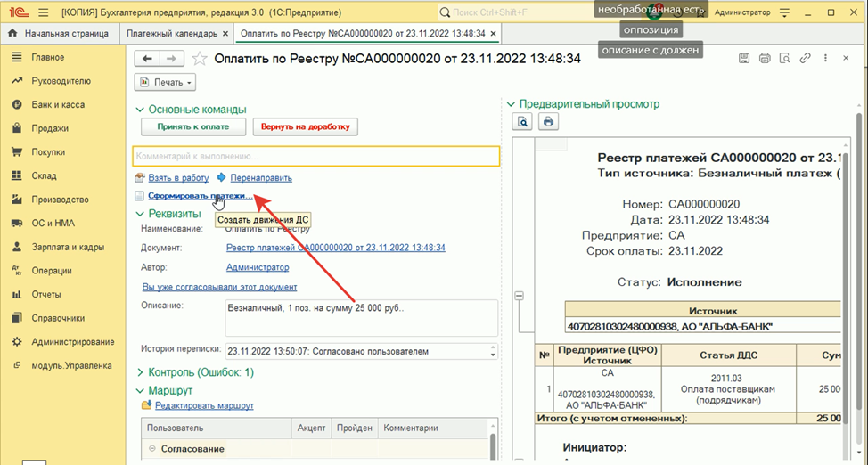This screenshot has width=868, height=465.
Task: Collapse the Реквизиты group
Action: coord(140,214)
